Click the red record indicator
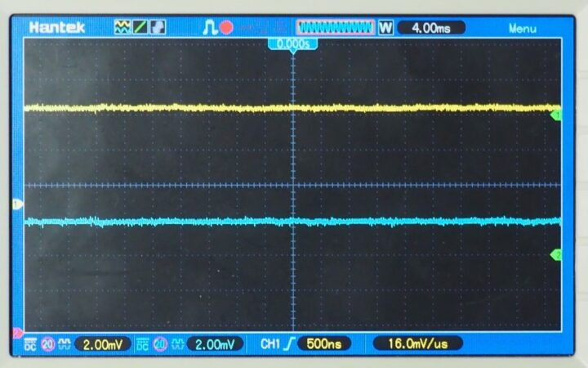The height and width of the screenshot is (368, 588). [226, 28]
